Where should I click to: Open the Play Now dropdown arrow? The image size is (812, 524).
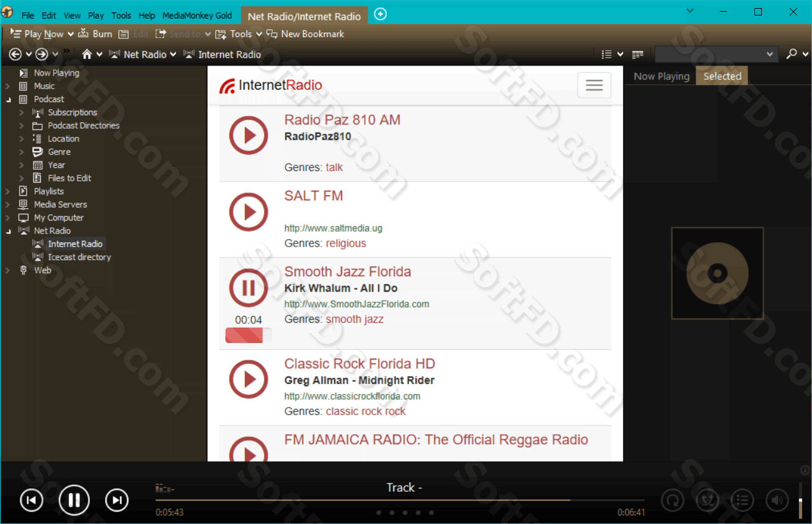click(71, 34)
